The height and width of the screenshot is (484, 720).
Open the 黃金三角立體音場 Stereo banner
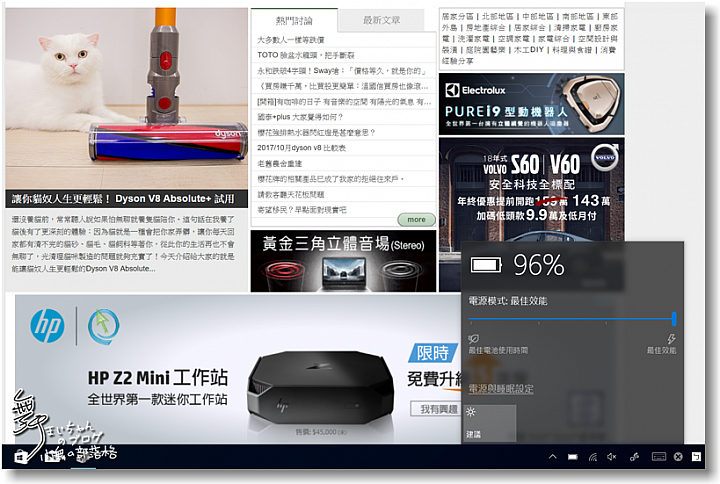(343, 261)
